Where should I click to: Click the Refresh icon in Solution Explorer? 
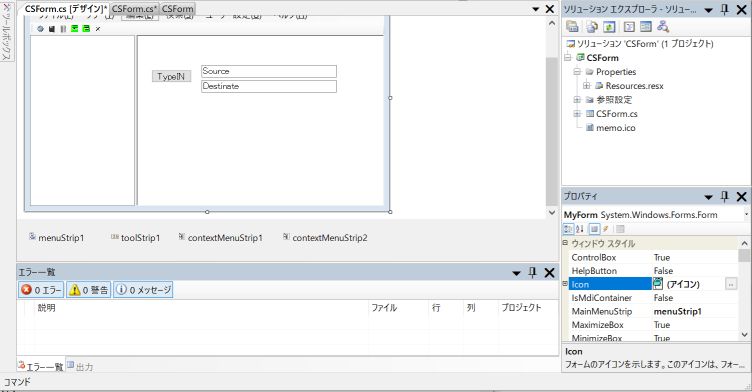[609, 27]
